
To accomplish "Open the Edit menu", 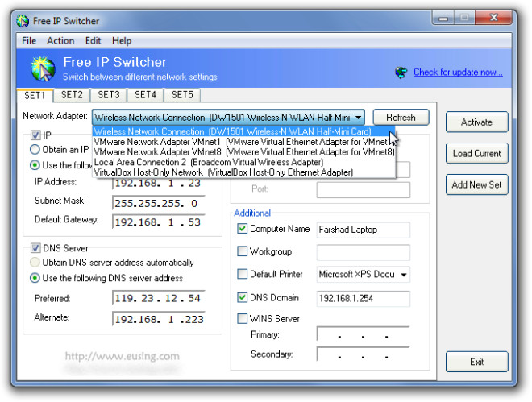I will tap(93, 40).
